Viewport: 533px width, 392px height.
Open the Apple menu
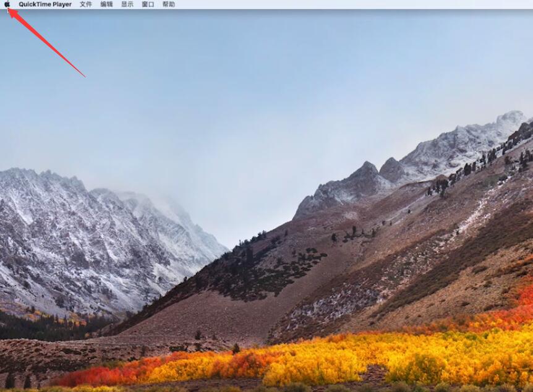pyautogui.click(x=7, y=4)
